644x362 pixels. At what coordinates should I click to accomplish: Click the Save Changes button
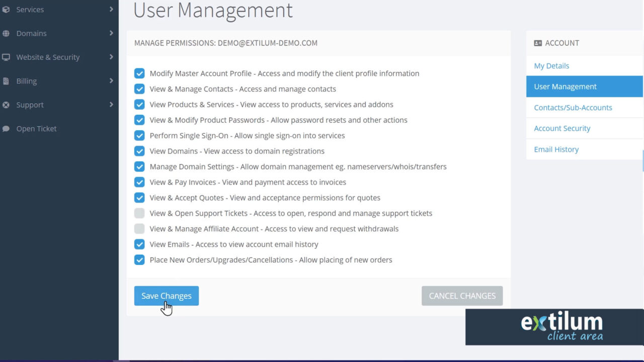point(166,296)
